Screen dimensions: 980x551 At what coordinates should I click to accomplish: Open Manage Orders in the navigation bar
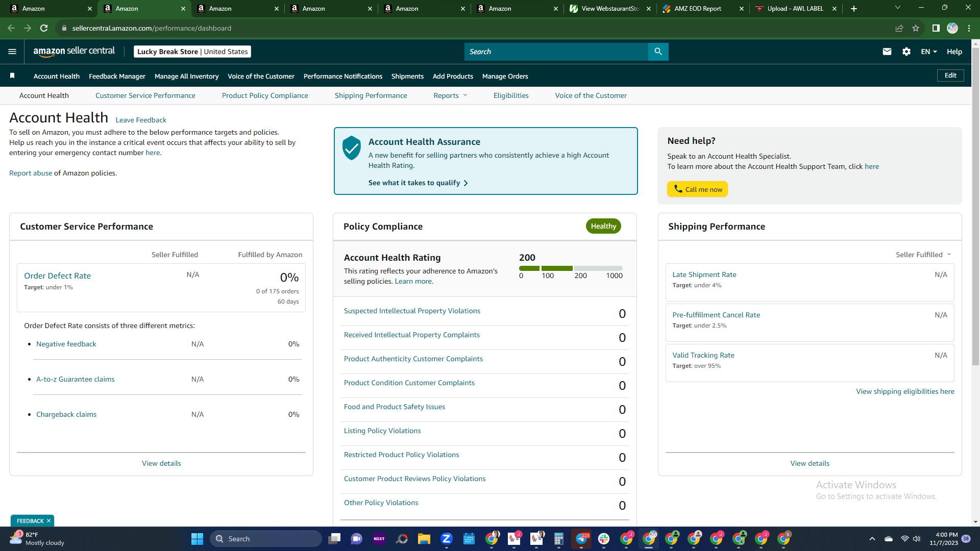coord(505,76)
